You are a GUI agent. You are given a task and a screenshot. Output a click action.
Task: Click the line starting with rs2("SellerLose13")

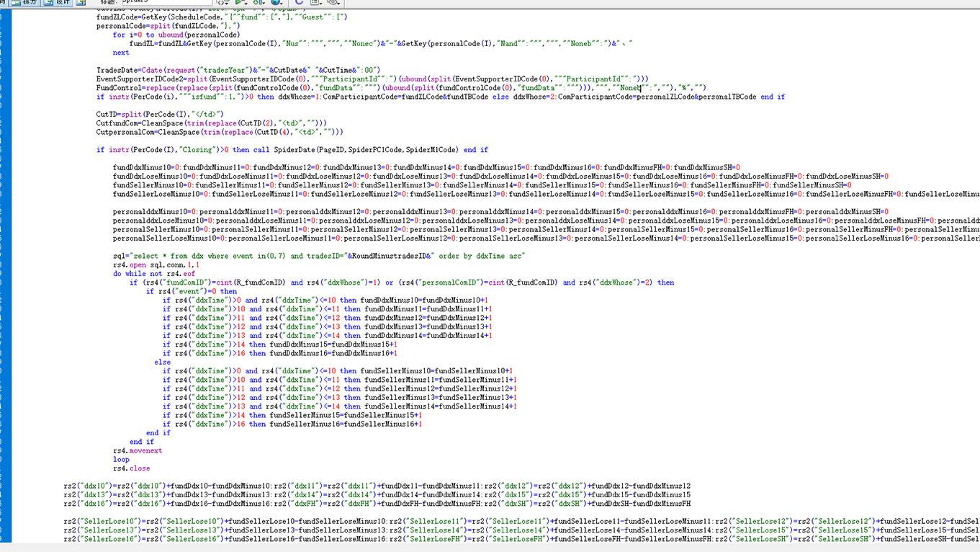point(521,530)
